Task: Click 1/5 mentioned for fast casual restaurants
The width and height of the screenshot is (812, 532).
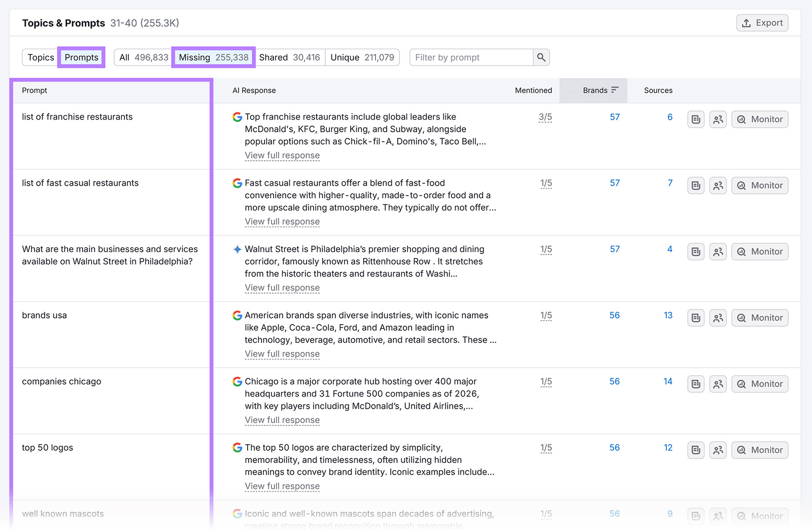Action: (x=546, y=183)
